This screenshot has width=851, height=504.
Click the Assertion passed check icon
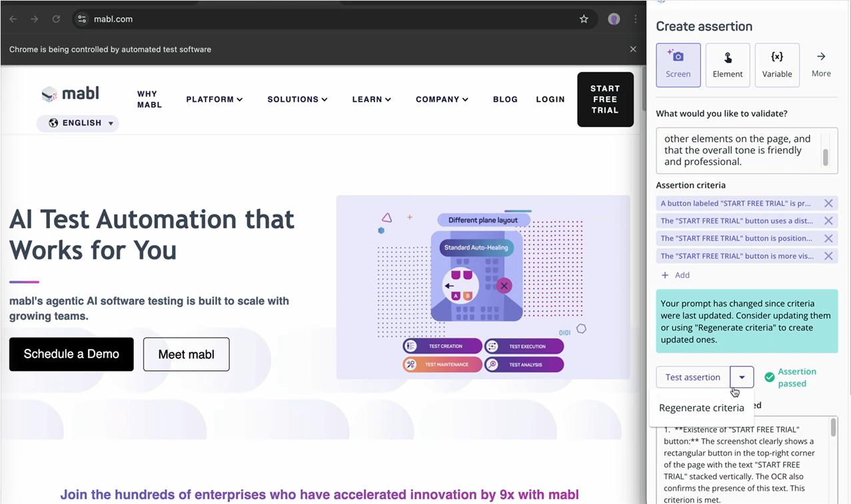point(770,378)
